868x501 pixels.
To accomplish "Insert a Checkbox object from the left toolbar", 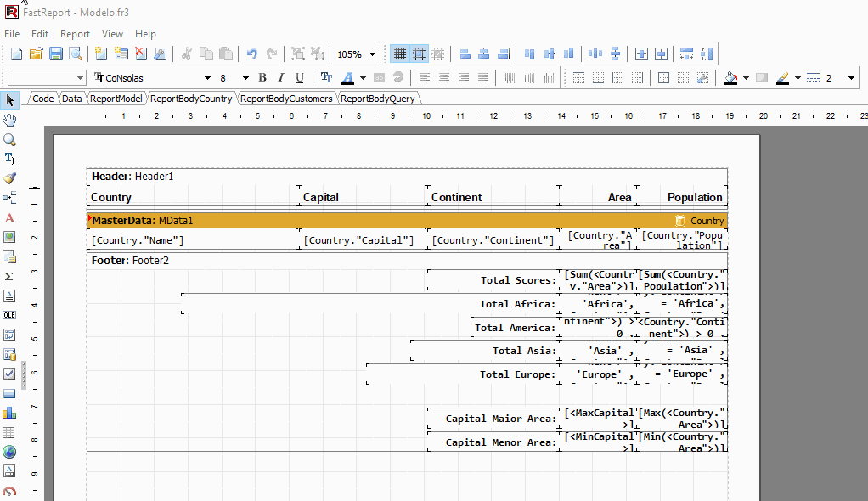I will [x=9, y=374].
